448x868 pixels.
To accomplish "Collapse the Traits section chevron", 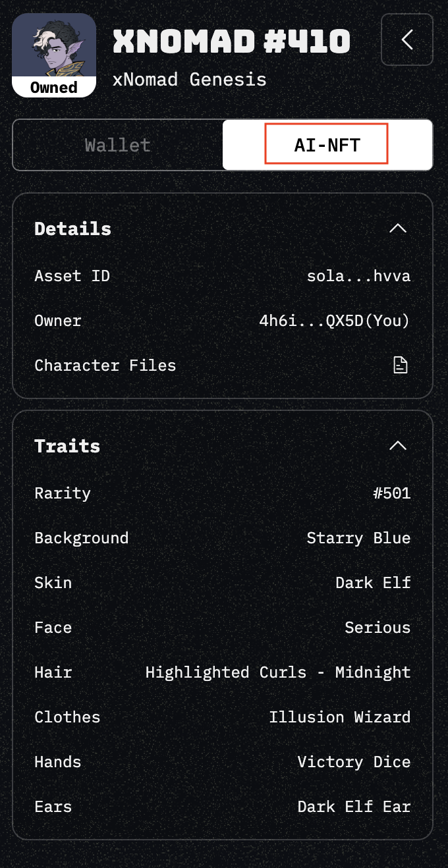I will tap(398, 446).
